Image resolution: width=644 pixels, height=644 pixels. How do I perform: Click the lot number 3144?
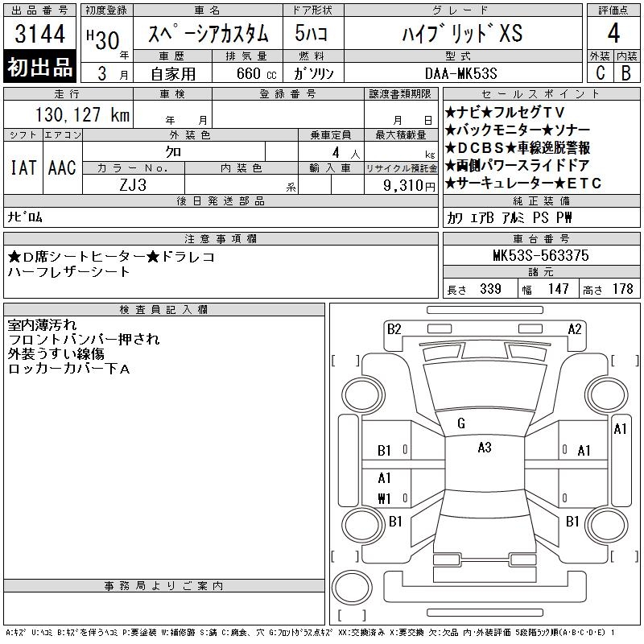[x=39, y=34]
